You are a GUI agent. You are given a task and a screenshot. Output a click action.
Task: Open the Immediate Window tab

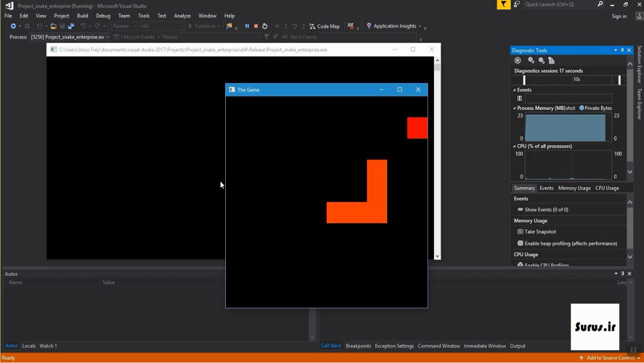484,346
